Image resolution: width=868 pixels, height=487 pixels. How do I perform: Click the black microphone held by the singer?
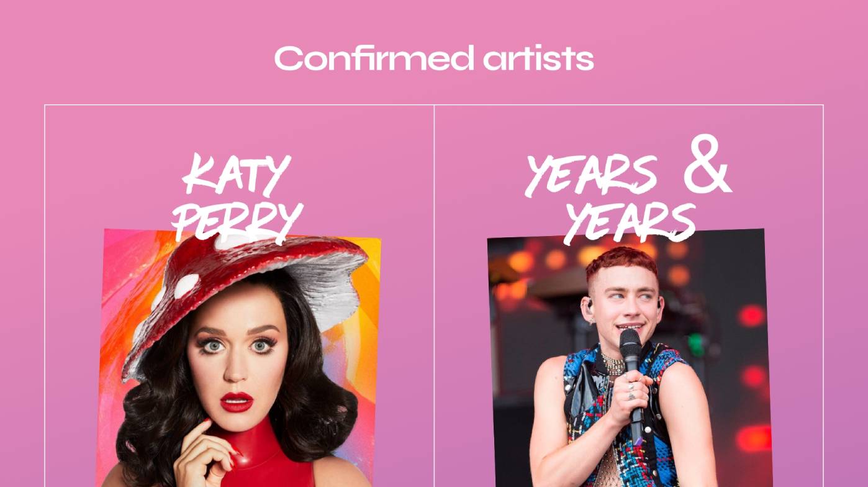click(632, 379)
